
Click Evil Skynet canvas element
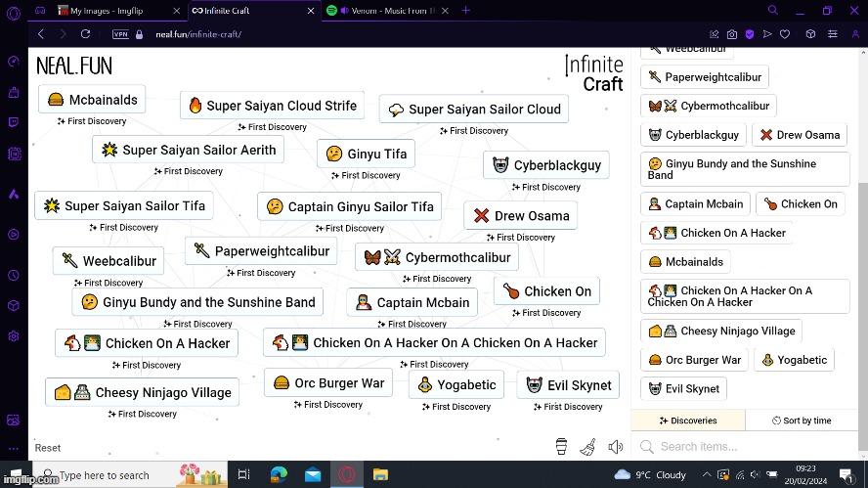tap(568, 385)
